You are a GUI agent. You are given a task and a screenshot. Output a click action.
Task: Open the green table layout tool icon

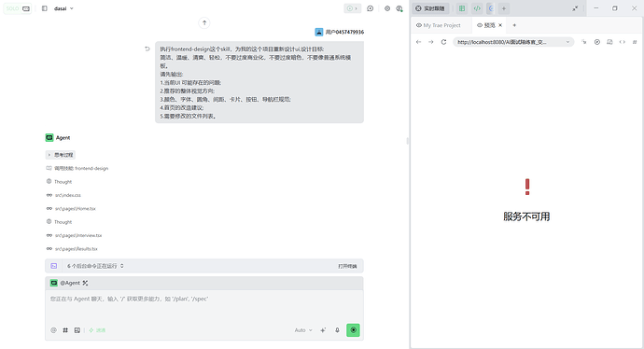click(462, 8)
